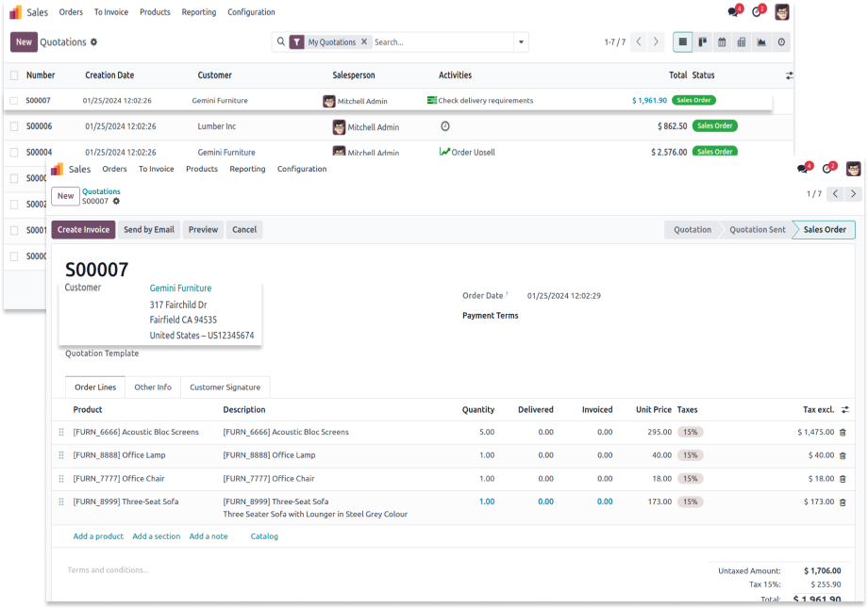Open the Customer Signature tab
The height and width of the screenshot is (609, 868).
225,387
